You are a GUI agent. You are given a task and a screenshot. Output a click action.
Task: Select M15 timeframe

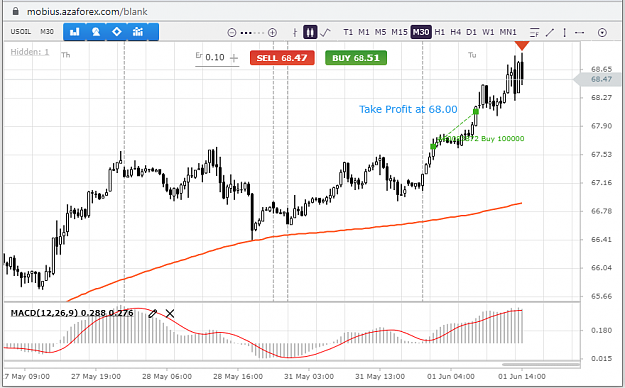[399, 32]
